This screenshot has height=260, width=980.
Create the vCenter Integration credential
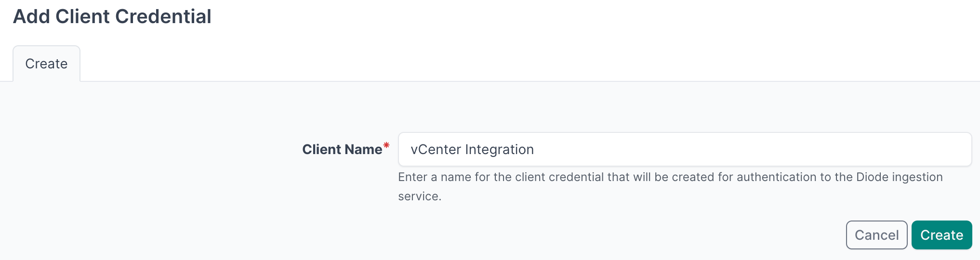[x=941, y=235]
